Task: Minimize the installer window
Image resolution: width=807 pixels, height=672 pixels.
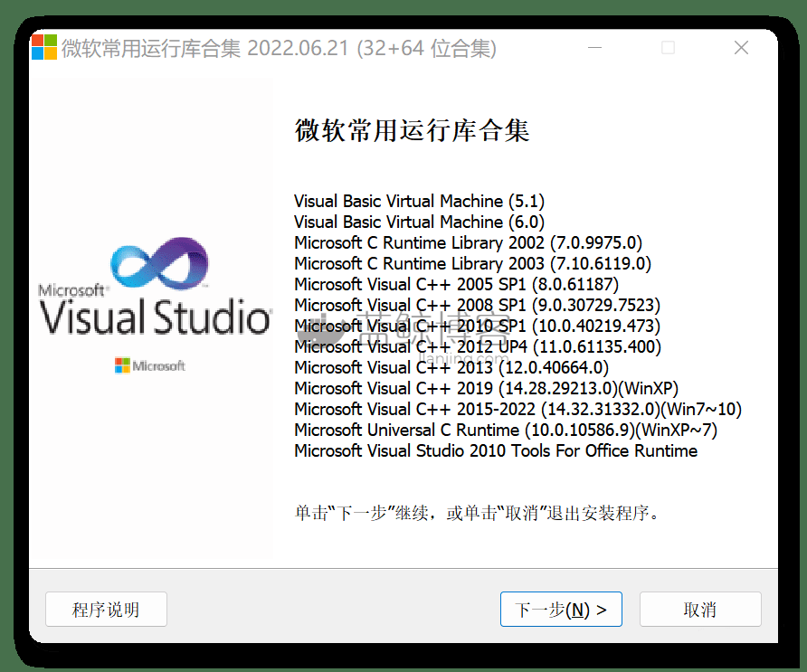Action: (595, 48)
